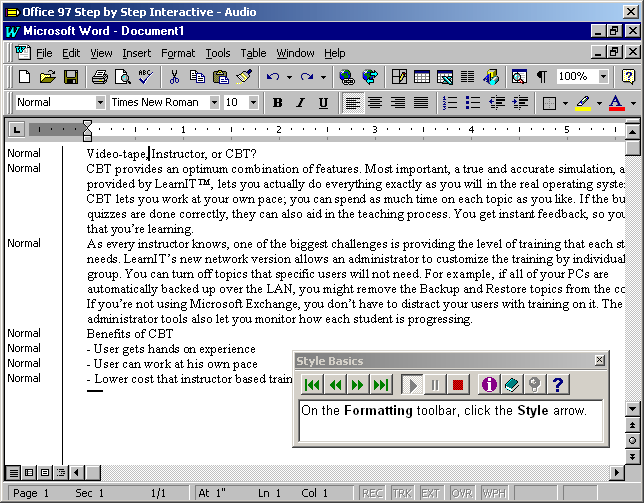Click the Insert Table icon
This screenshot has height=503, width=644.
[x=422, y=77]
